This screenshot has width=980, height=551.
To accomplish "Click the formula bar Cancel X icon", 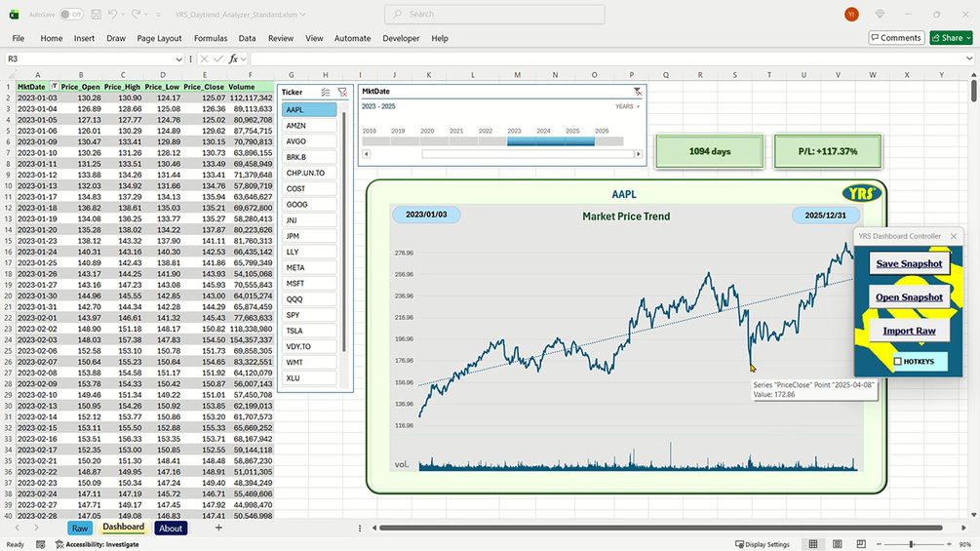I will coord(204,59).
